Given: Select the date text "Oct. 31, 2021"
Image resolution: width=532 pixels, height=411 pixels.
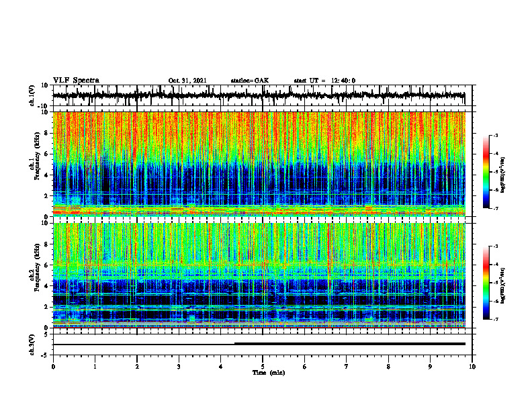Looking at the screenshot, I should pyautogui.click(x=187, y=81).
